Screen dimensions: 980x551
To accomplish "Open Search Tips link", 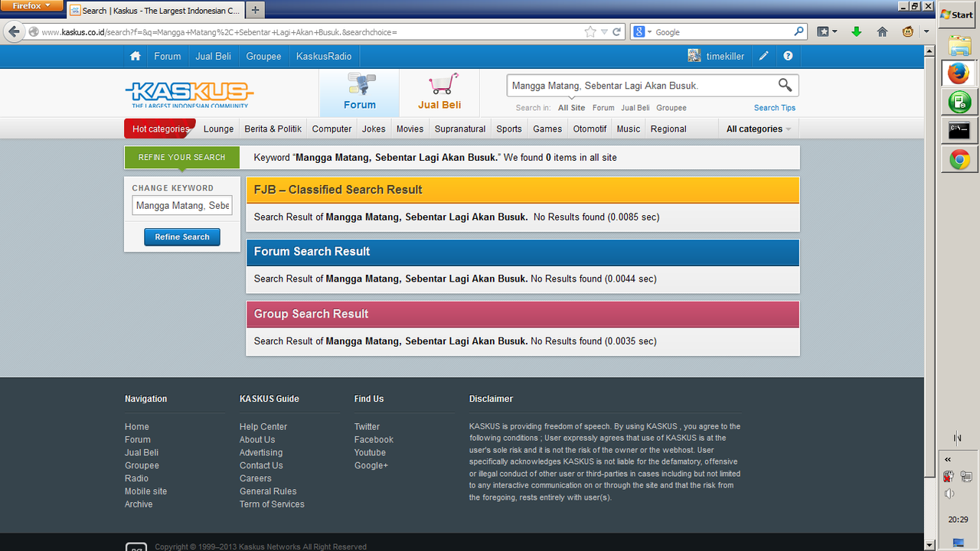I will click(775, 108).
